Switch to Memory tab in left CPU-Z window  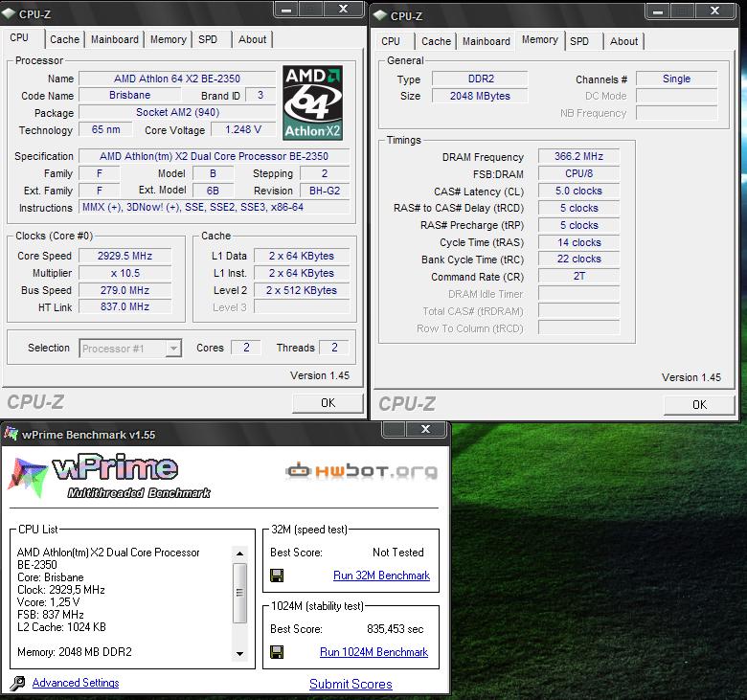[x=169, y=39]
